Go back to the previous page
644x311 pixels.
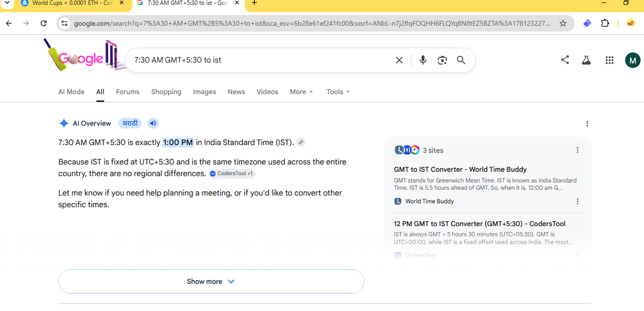click(x=9, y=24)
